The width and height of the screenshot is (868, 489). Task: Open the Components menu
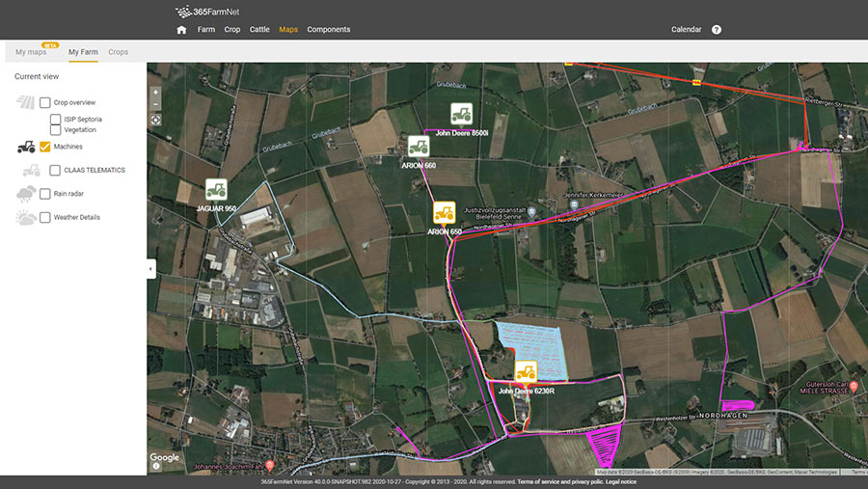click(329, 30)
